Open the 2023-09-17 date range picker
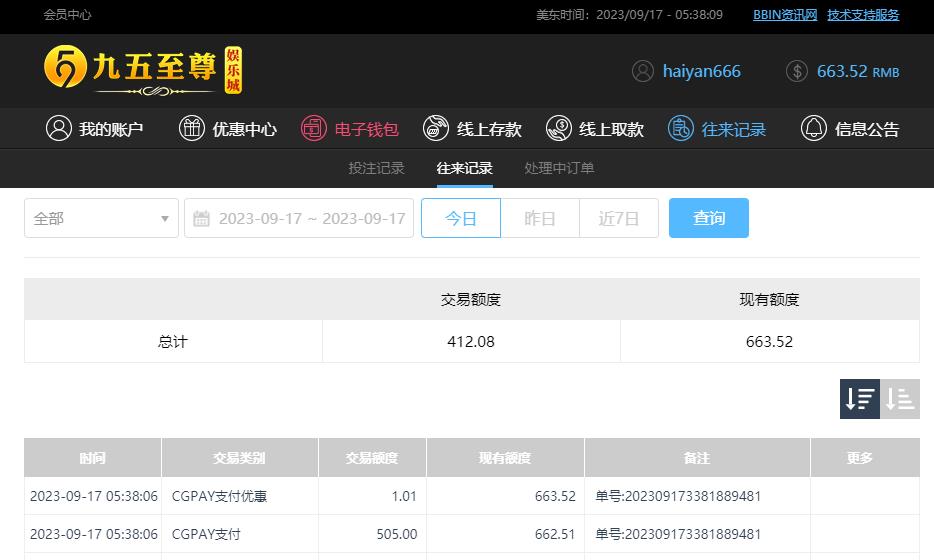 click(299, 218)
